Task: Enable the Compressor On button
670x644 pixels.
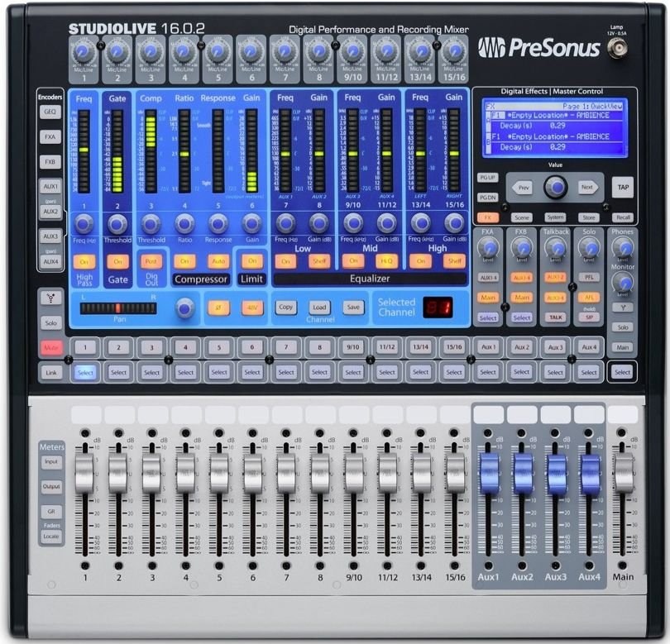Action: [184, 261]
